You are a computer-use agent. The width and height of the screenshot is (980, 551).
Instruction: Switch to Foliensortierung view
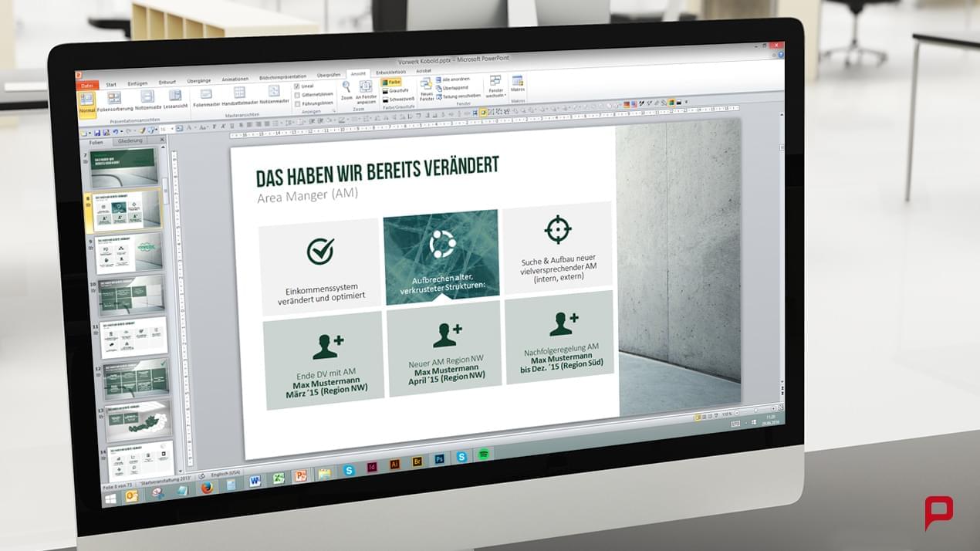click(x=114, y=98)
